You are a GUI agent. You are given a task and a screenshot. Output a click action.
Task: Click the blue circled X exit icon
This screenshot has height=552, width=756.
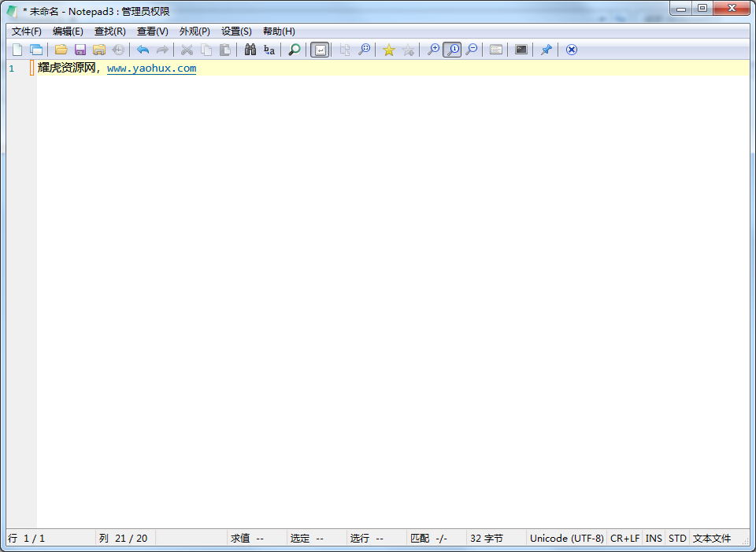(x=572, y=50)
